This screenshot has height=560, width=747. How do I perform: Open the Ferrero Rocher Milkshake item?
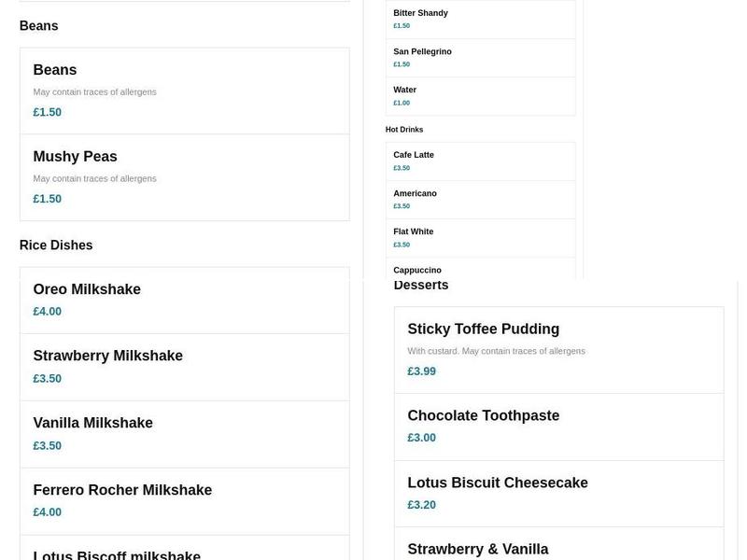pyautogui.click(x=184, y=501)
